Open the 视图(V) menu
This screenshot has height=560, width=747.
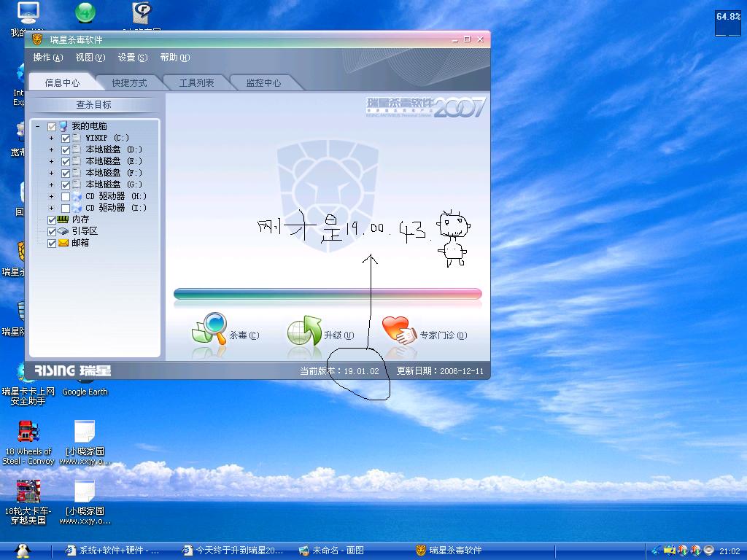point(90,58)
